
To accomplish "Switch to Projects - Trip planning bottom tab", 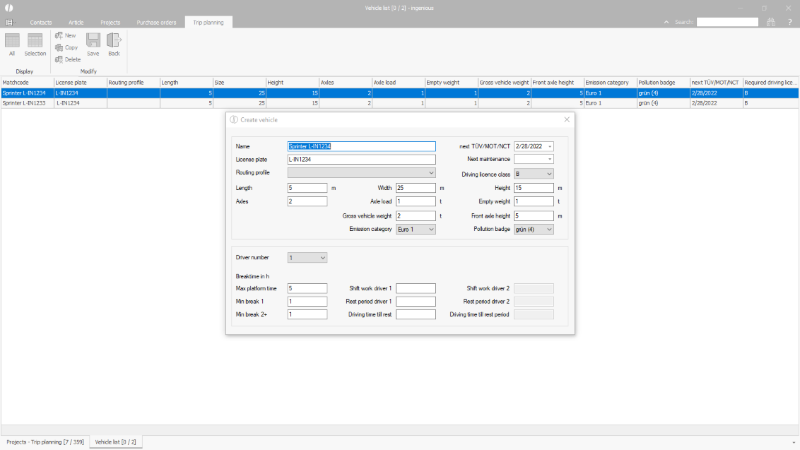I will [44, 441].
